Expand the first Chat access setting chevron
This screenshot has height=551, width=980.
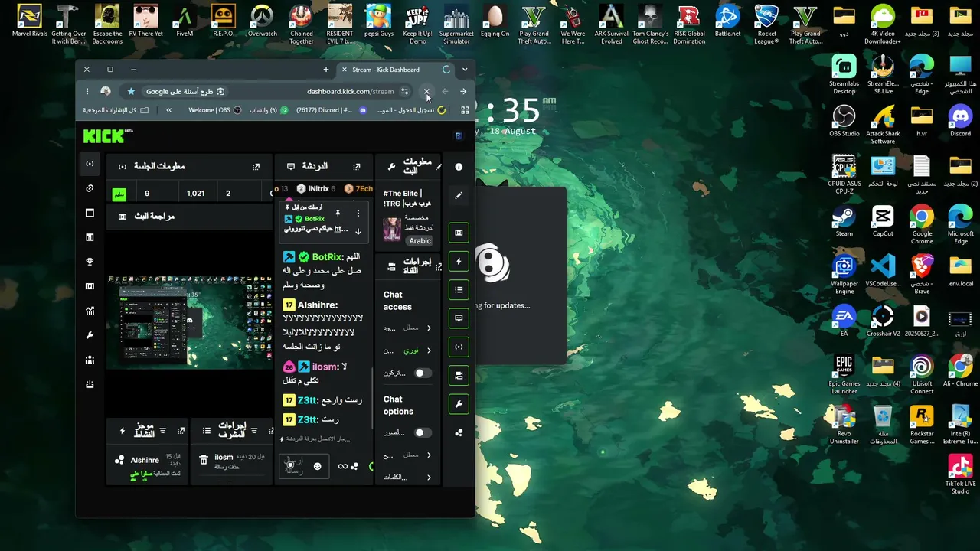(429, 328)
